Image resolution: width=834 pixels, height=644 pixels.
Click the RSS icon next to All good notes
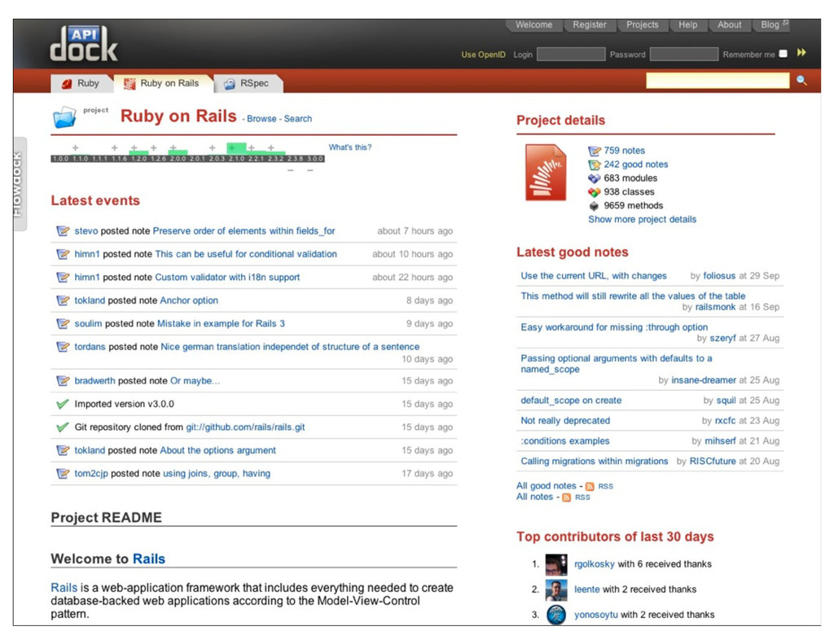pyautogui.click(x=590, y=487)
